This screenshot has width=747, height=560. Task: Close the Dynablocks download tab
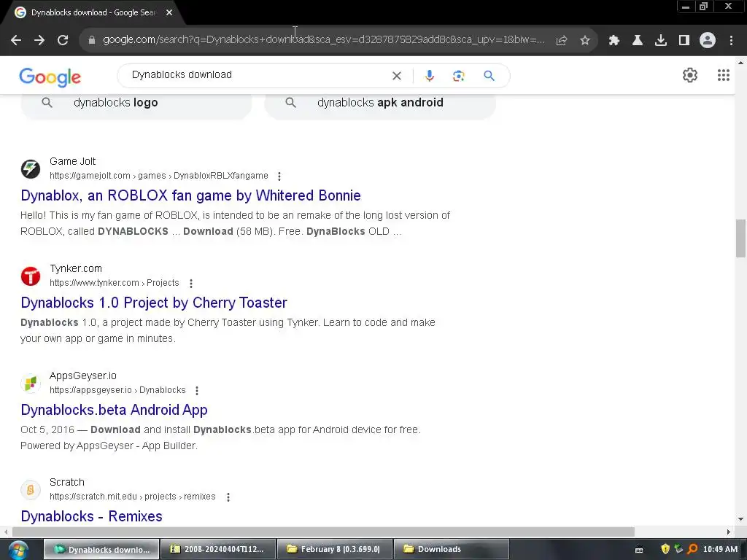(169, 13)
